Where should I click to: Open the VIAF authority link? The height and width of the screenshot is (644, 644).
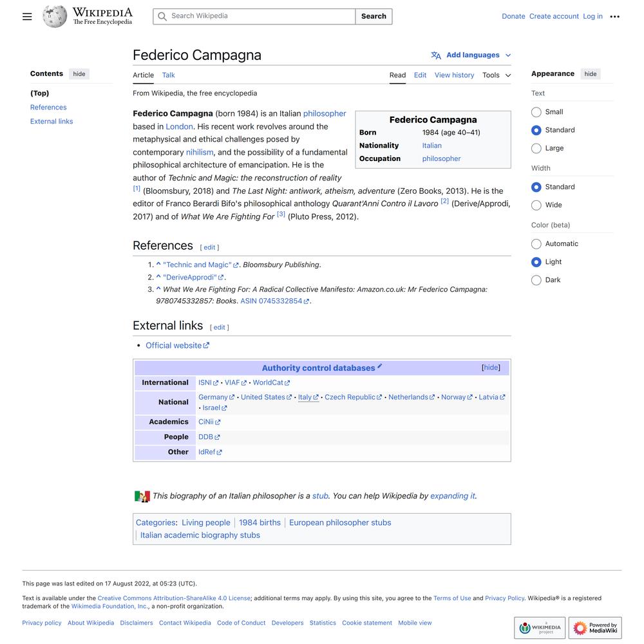235,383
